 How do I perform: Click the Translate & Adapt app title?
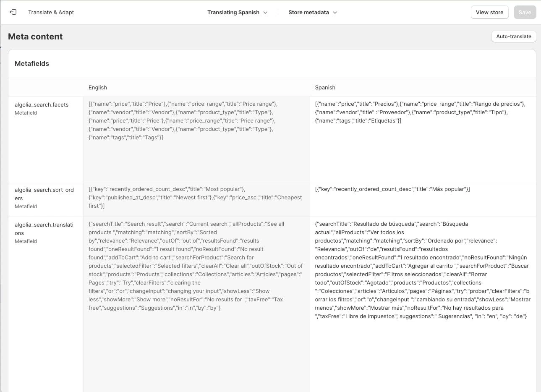[x=51, y=12]
